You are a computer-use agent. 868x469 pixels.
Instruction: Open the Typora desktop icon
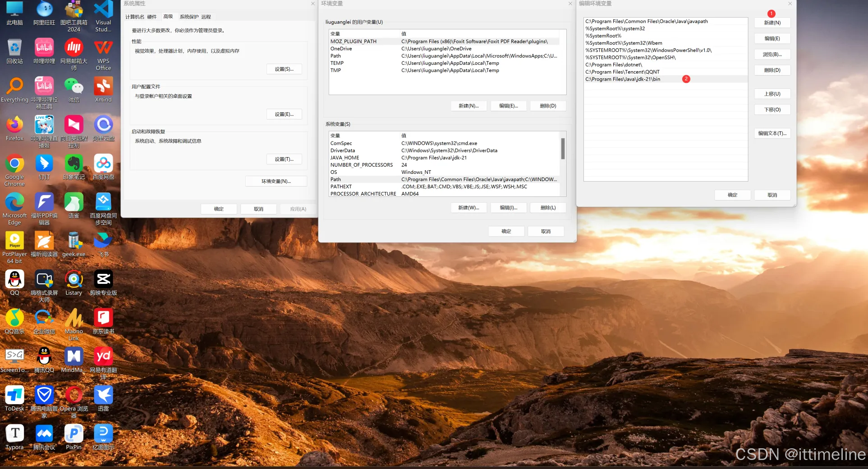(x=14, y=437)
